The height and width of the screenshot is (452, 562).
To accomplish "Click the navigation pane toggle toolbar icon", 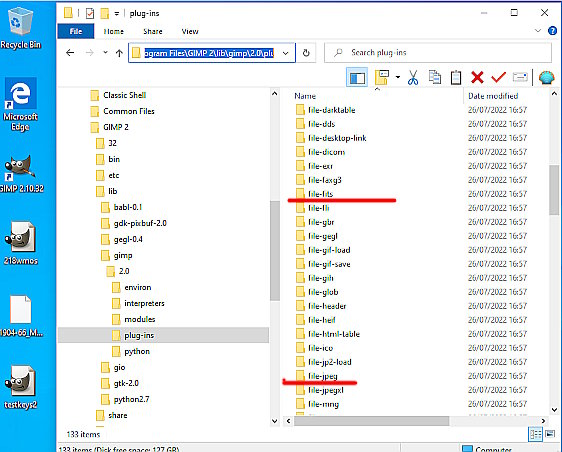I will (357, 77).
